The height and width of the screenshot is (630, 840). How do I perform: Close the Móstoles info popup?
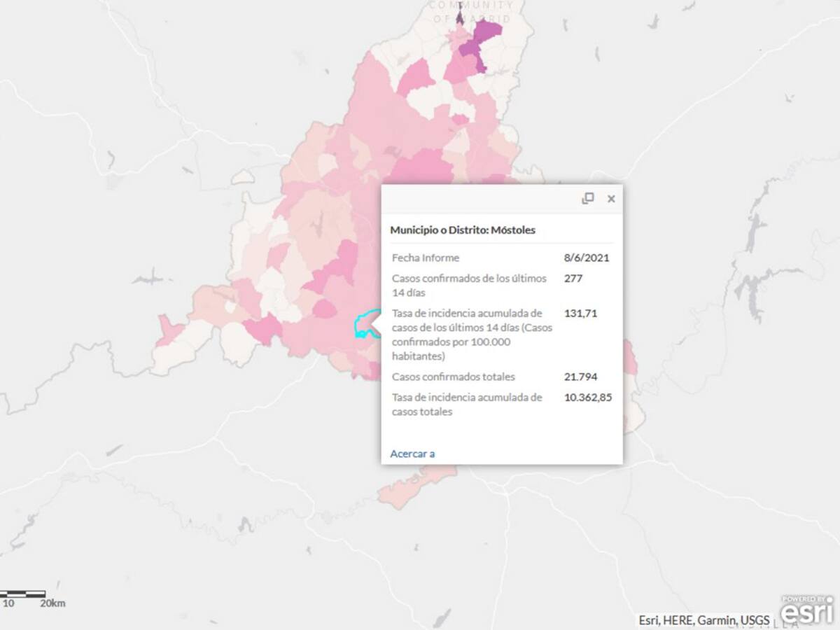pyautogui.click(x=611, y=199)
